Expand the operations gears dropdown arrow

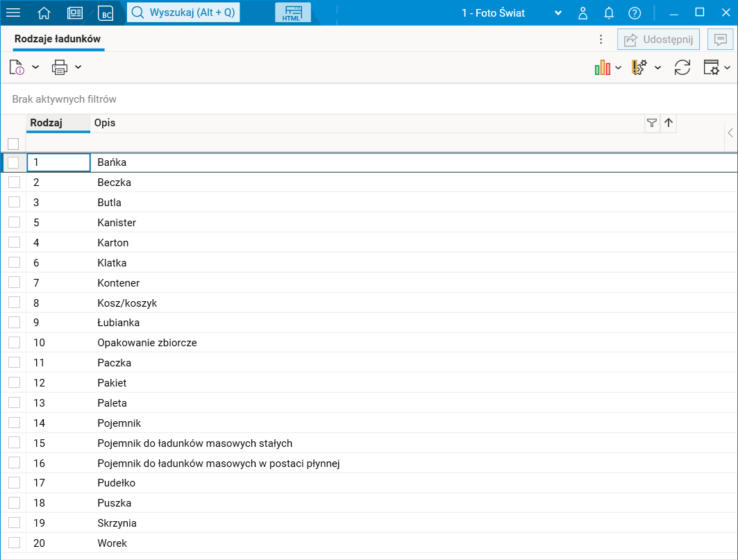tap(658, 67)
